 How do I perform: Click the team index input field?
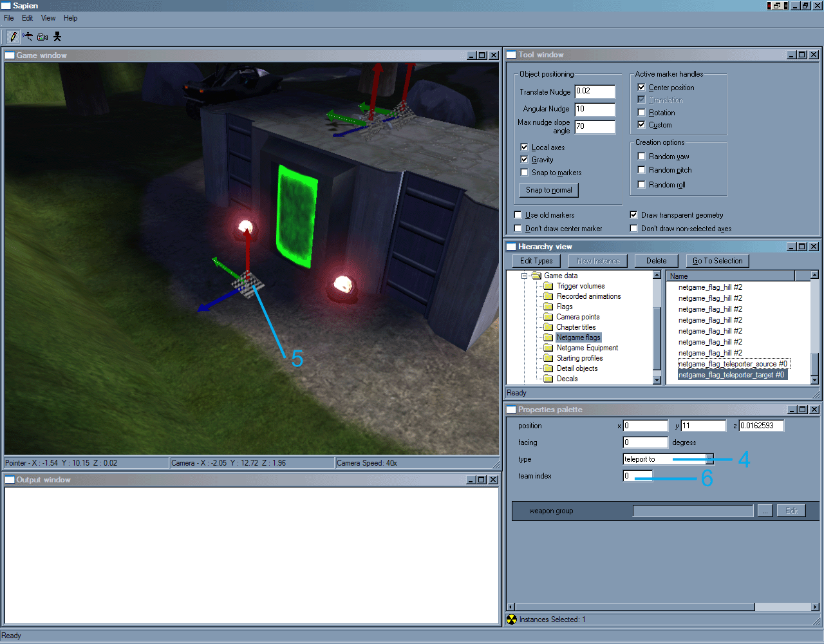coord(638,476)
